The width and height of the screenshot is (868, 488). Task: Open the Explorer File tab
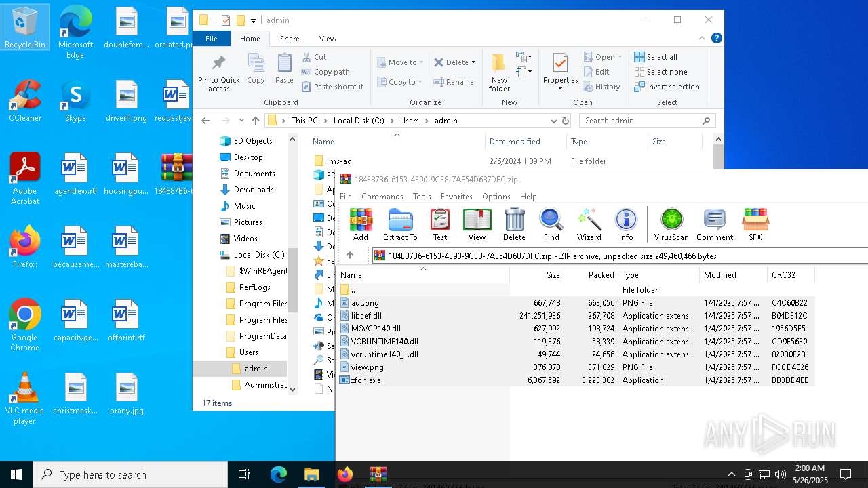pyautogui.click(x=212, y=39)
